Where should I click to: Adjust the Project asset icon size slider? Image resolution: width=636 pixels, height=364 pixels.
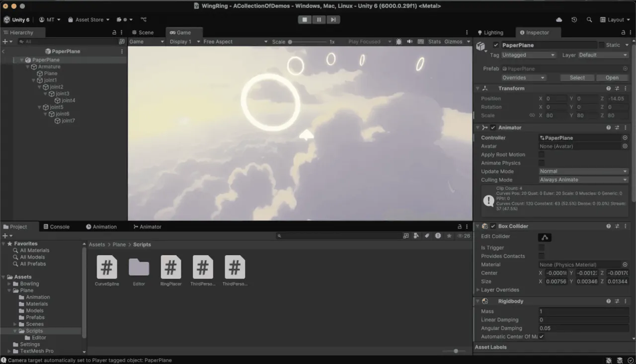coord(456,351)
